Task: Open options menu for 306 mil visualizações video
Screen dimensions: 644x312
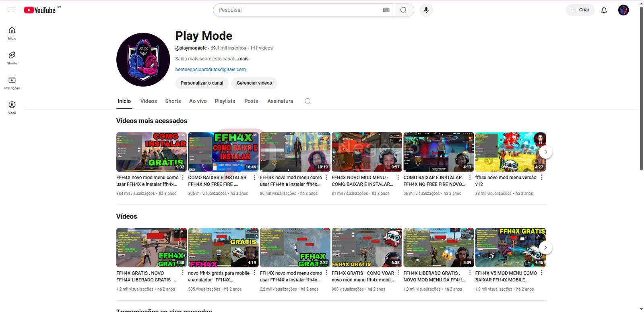Action: coord(254,178)
